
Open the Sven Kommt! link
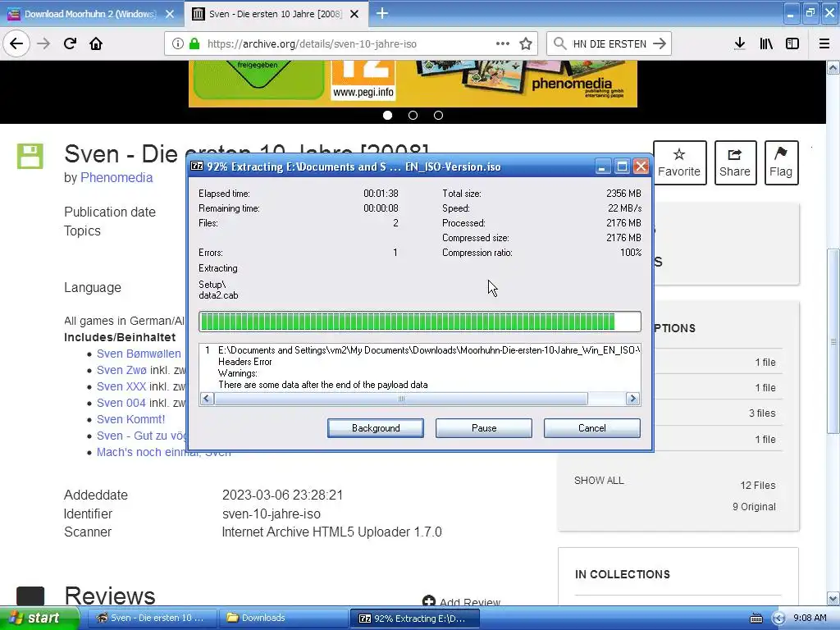click(130, 419)
